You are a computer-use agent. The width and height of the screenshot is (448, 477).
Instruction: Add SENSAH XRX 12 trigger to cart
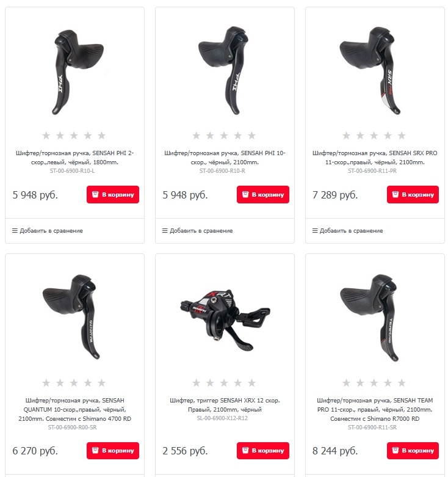pyautogui.click(x=263, y=451)
